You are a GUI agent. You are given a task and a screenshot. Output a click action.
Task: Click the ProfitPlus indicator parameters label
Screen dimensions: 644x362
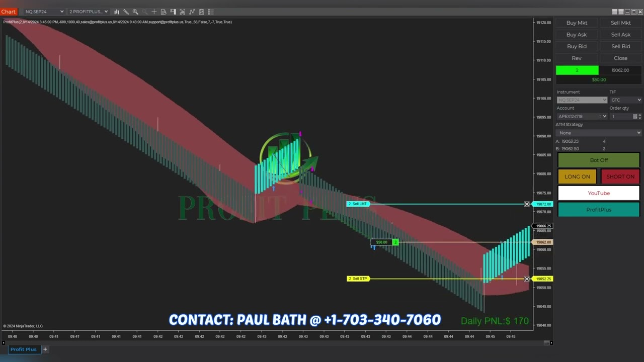118,22
